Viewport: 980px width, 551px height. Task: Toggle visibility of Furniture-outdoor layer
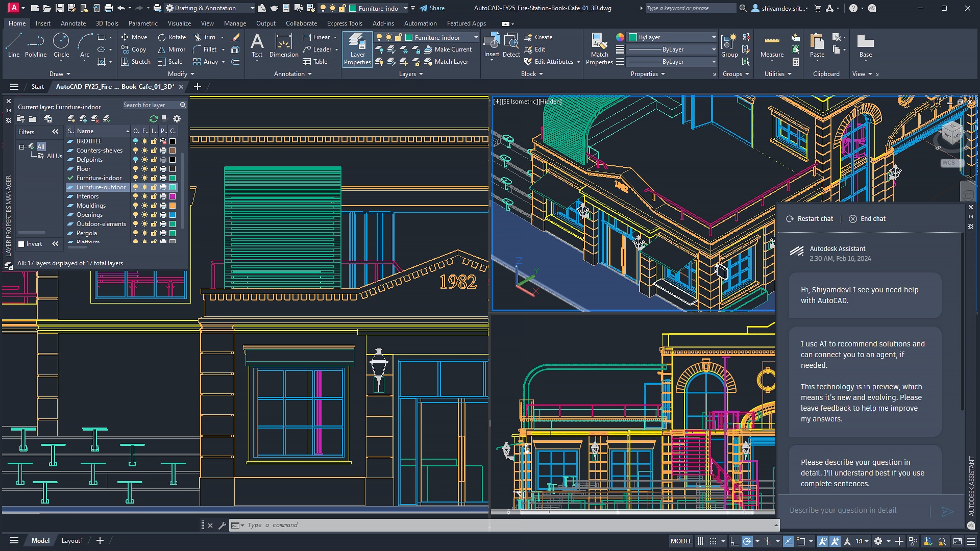(134, 187)
